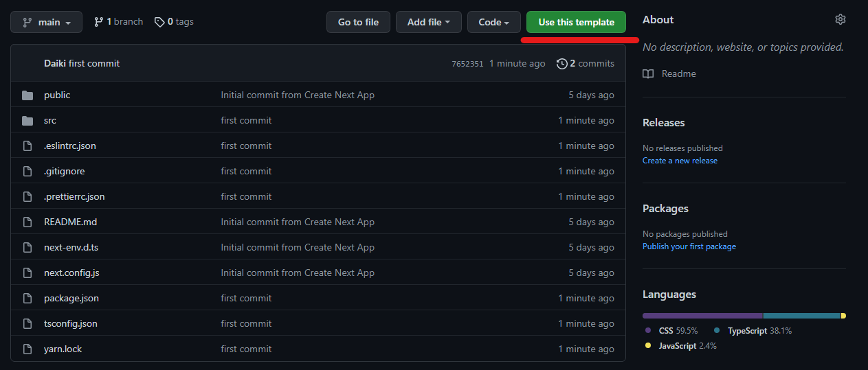Image resolution: width=868 pixels, height=370 pixels.
Task: Click Create a new release link
Action: [x=680, y=161]
